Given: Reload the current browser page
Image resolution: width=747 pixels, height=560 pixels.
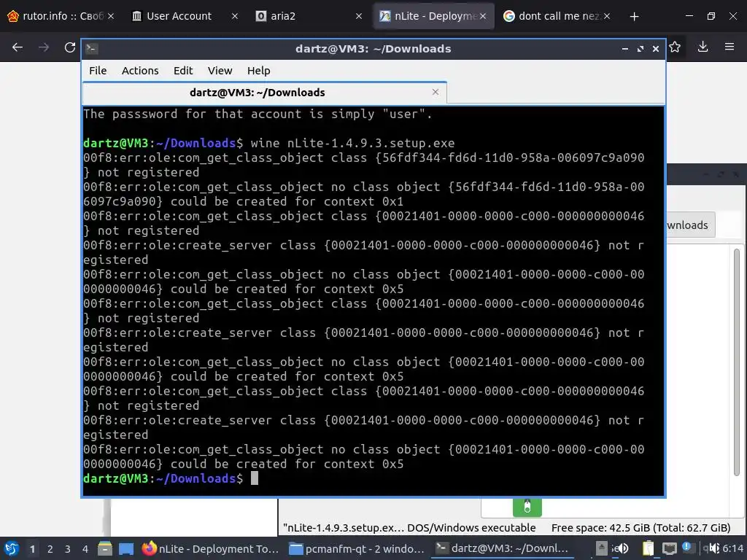Looking at the screenshot, I should [x=70, y=47].
